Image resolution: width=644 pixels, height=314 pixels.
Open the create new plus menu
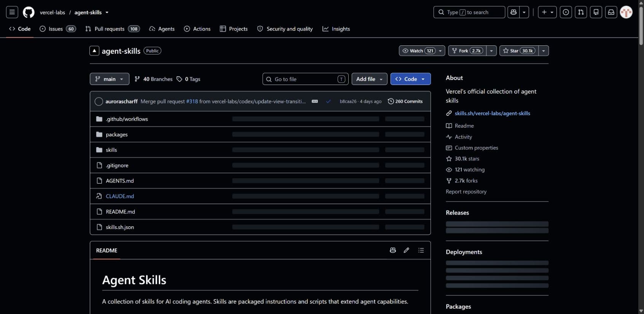547,12
